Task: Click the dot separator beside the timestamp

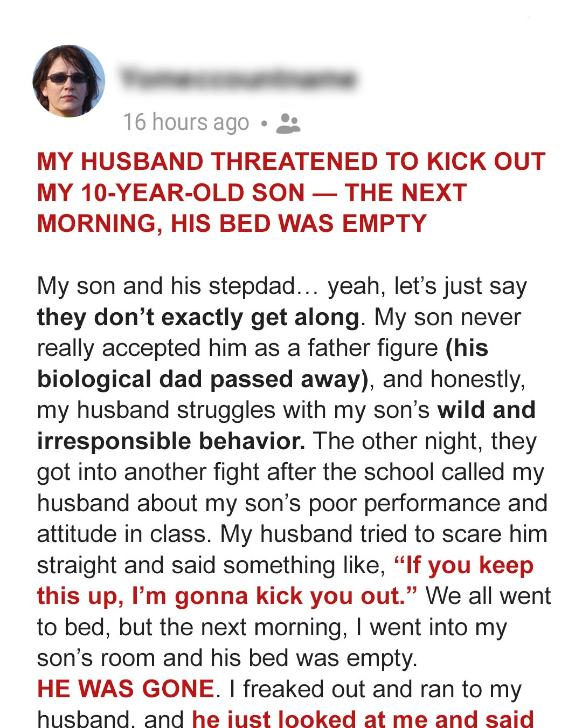Action: [x=264, y=123]
